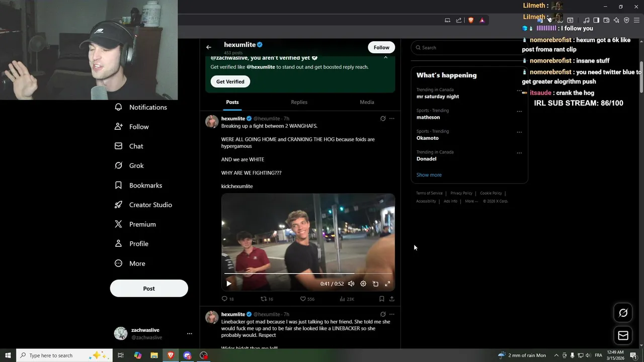Seek the video progress bar
The image size is (644, 362).
click(x=308, y=274)
